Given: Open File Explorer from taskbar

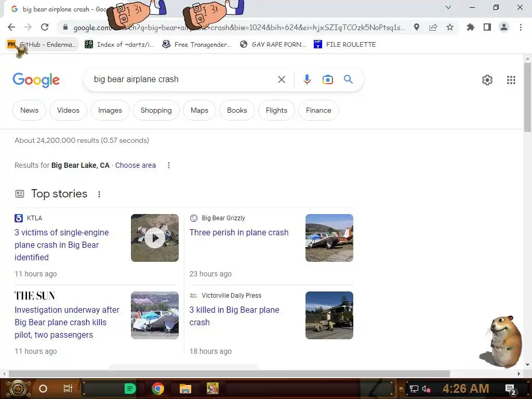Looking at the screenshot, I should point(185,389).
